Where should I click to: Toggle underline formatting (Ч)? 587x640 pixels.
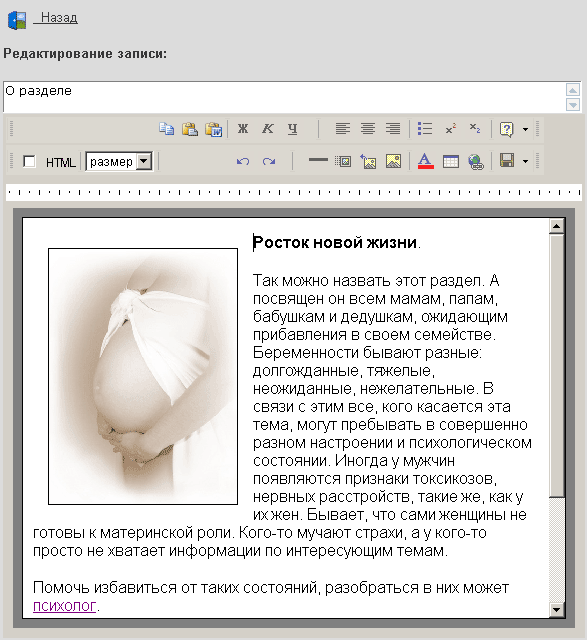point(293,129)
